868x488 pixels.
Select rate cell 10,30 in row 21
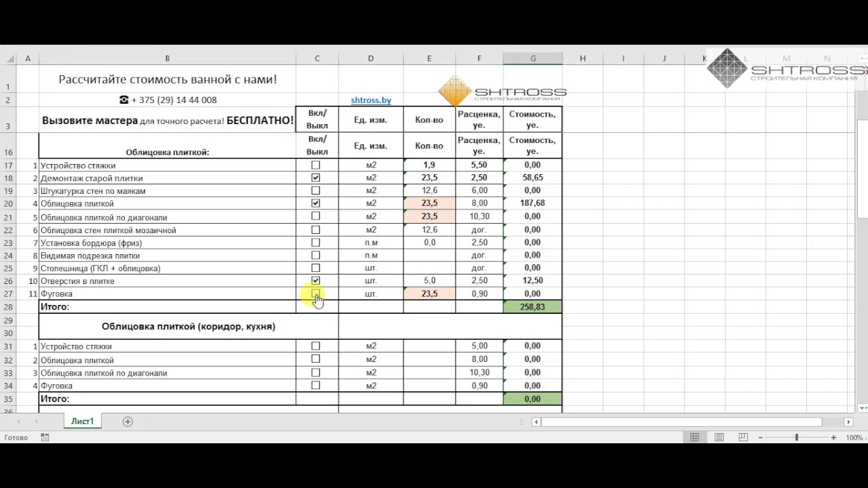point(479,217)
